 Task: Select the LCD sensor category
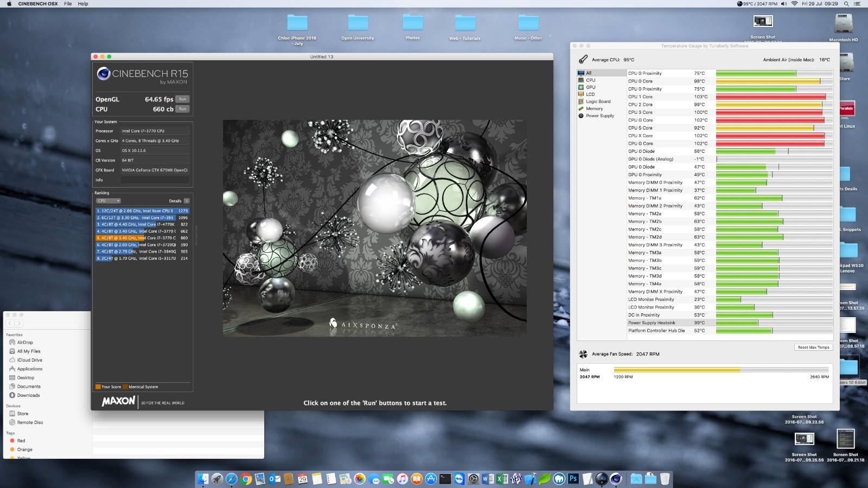(590, 94)
